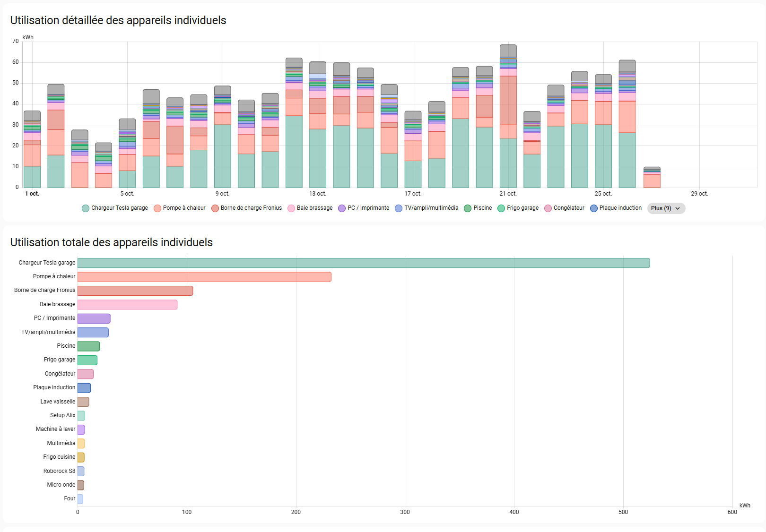
Task: Click Frigo garage legend dot
Action: (501, 208)
